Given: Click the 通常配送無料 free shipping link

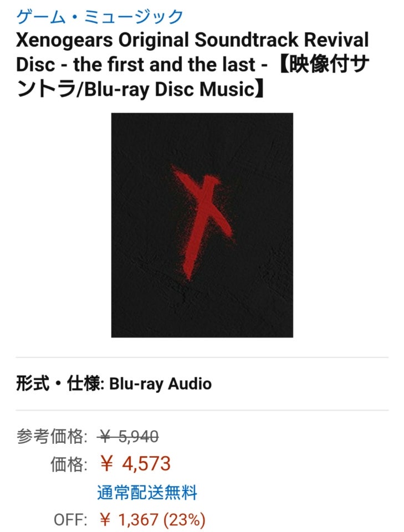Looking at the screenshot, I should (x=147, y=493).
